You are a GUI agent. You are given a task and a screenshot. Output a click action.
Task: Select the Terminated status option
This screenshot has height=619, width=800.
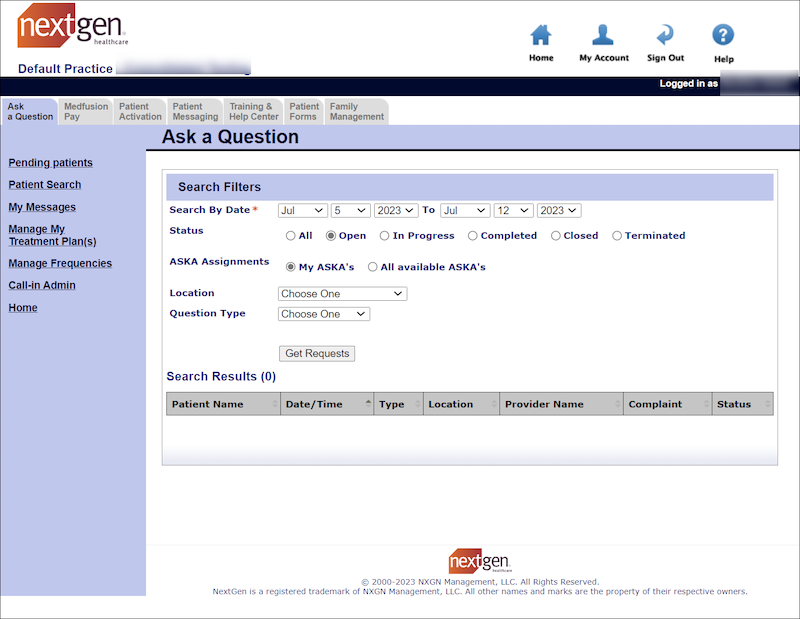[617, 236]
